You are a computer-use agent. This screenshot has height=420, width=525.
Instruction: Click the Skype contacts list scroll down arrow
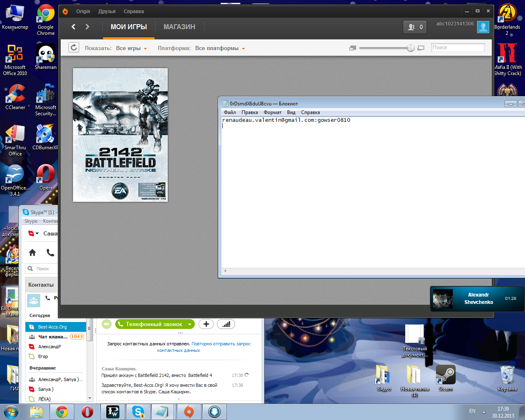[x=90, y=398]
